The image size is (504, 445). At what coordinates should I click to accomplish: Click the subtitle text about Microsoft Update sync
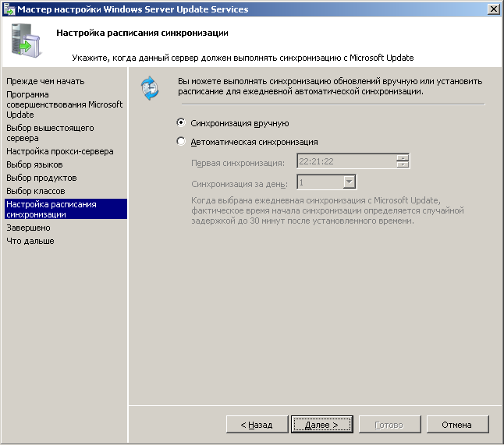coord(243,58)
